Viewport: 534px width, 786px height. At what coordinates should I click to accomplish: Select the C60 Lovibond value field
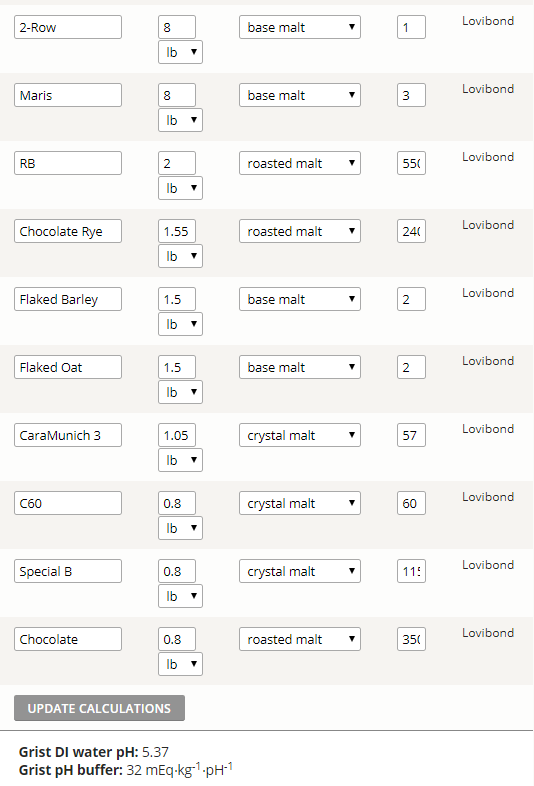pyautogui.click(x=411, y=503)
